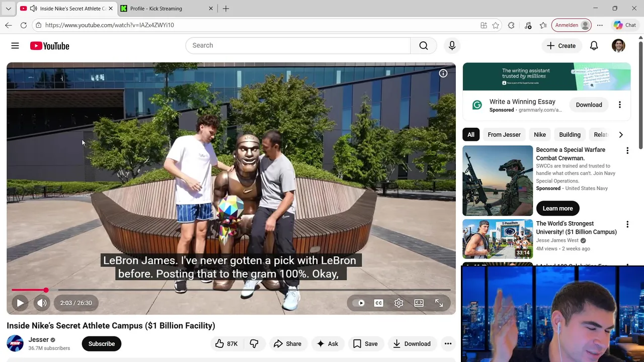Switch to theater mode
Image resolution: width=644 pixels, height=362 pixels.
tap(419, 303)
